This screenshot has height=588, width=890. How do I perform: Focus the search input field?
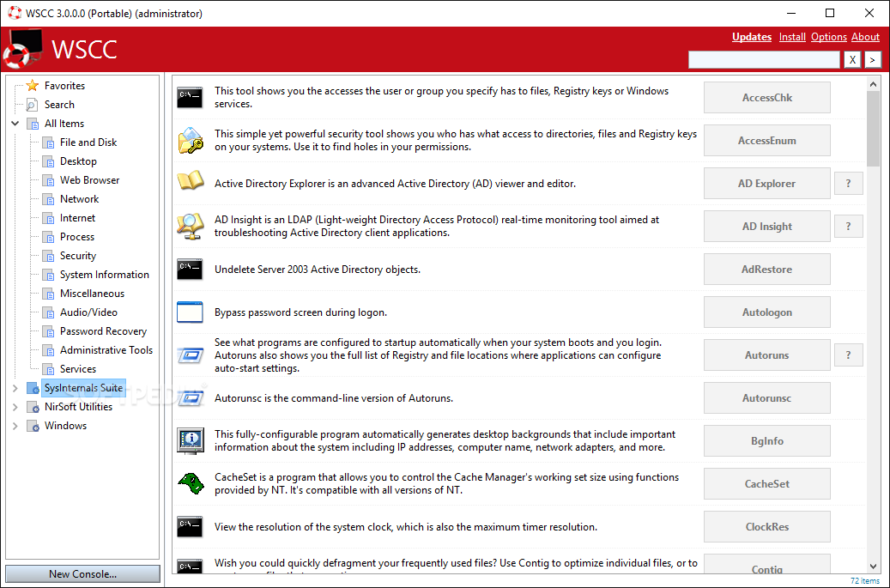764,59
